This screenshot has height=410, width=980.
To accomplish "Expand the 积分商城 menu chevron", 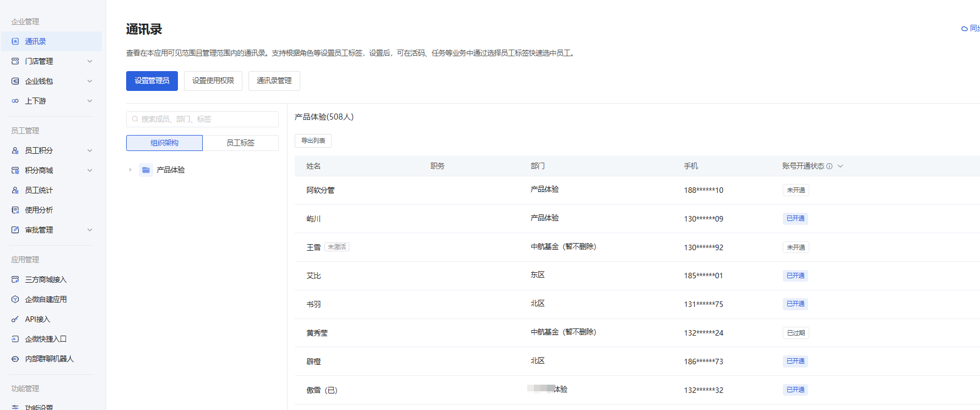I will 90,170.
